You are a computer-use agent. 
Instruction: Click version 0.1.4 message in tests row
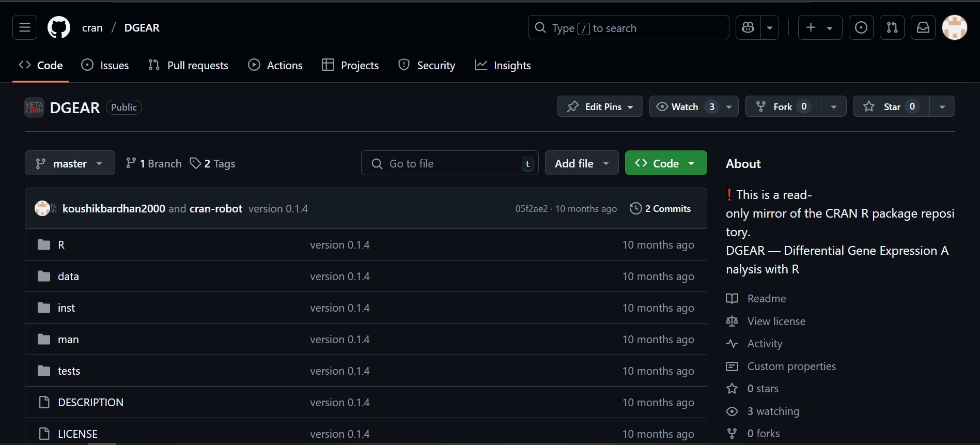click(x=340, y=371)
